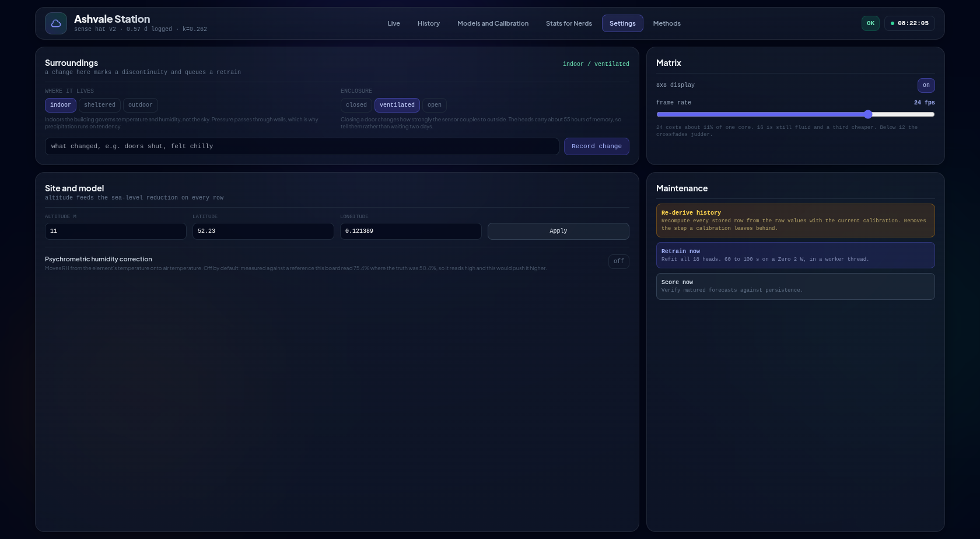Open the Methods tab

[667, 23]
